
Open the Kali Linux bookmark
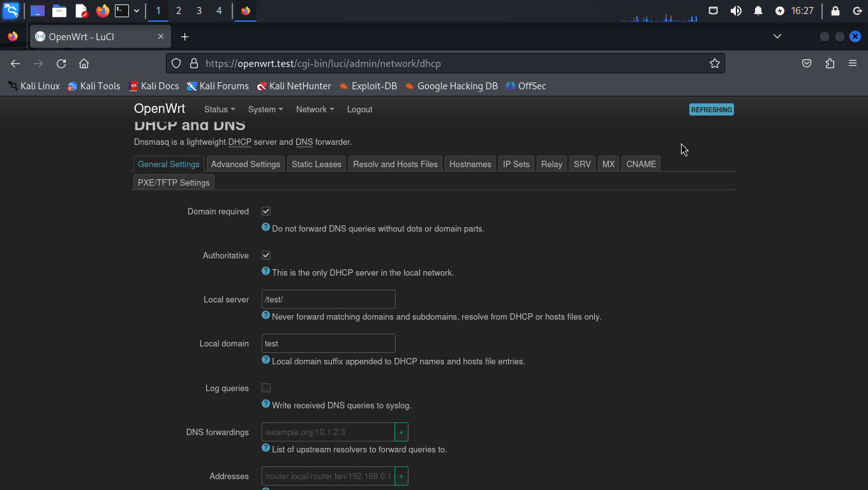tap(34, 86)
